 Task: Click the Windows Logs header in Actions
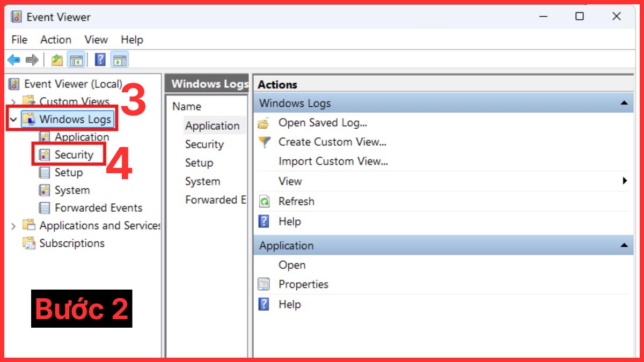443,103
